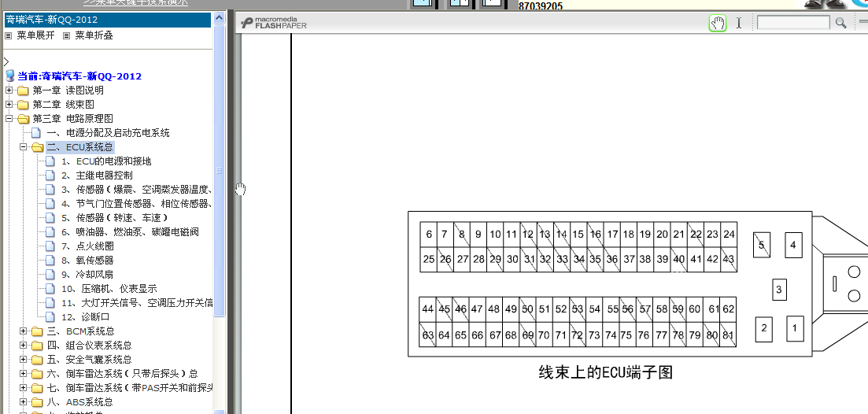Collapse the 二、ECU系统总 folder

(24, 146)
